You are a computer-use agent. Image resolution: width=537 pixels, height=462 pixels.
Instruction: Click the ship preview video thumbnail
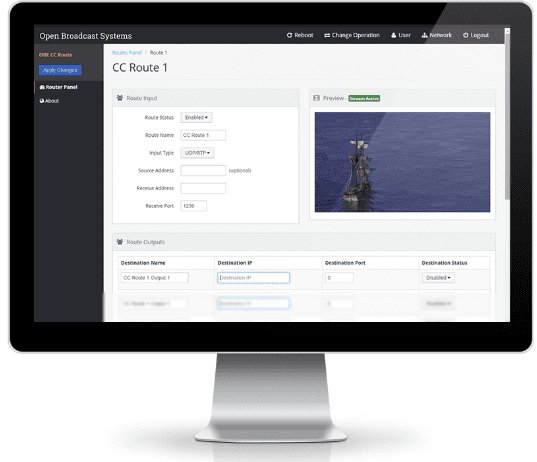[x=402, y=162]
